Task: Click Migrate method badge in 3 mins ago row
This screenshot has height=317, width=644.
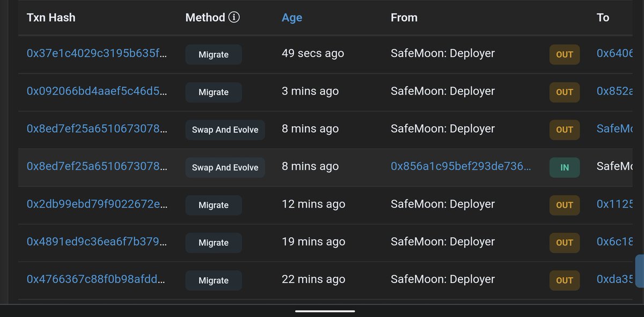Action: (x=214, y=92)
